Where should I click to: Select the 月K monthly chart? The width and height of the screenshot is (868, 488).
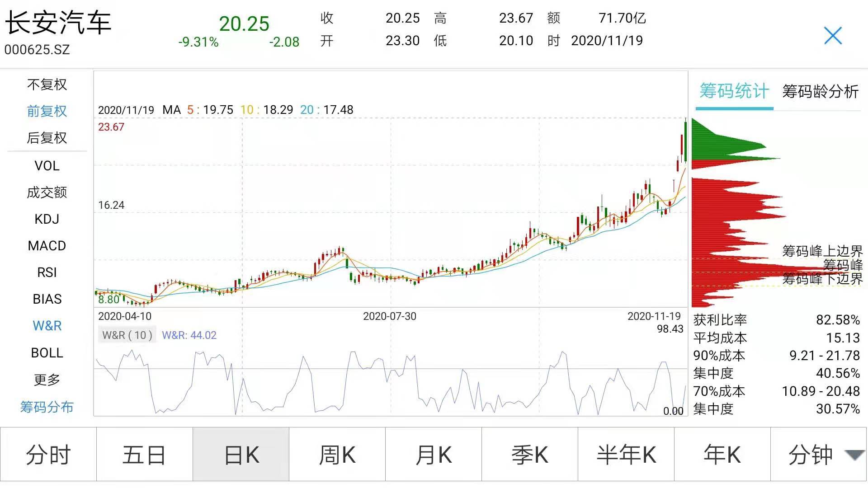coord(433,455)
